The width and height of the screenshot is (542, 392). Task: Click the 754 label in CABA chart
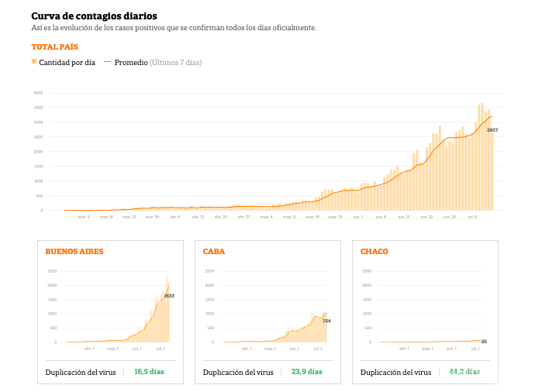click(326, 321)
